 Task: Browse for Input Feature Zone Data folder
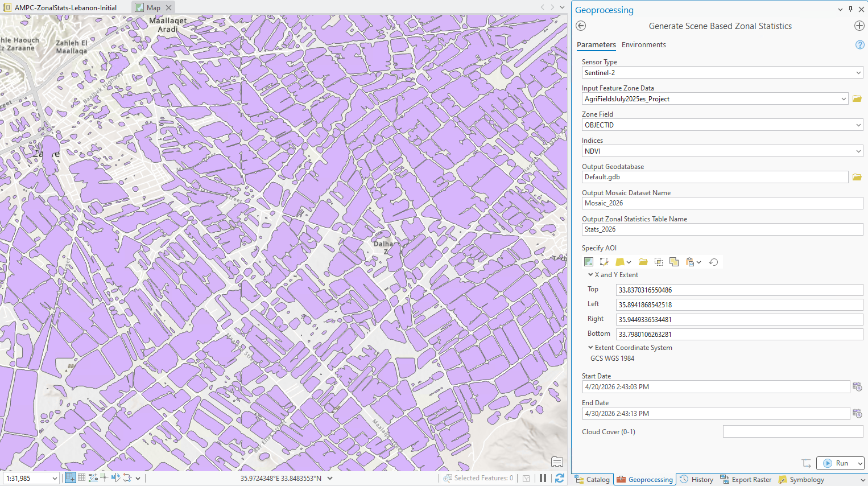click(x=857, y=98)
